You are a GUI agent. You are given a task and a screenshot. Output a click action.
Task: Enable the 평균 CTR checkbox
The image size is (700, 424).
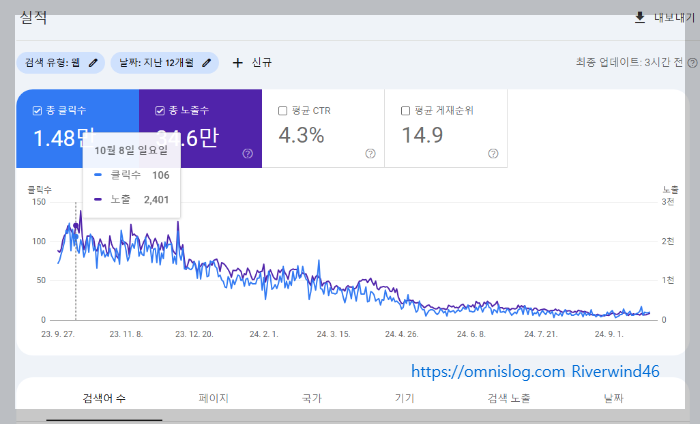283,110
